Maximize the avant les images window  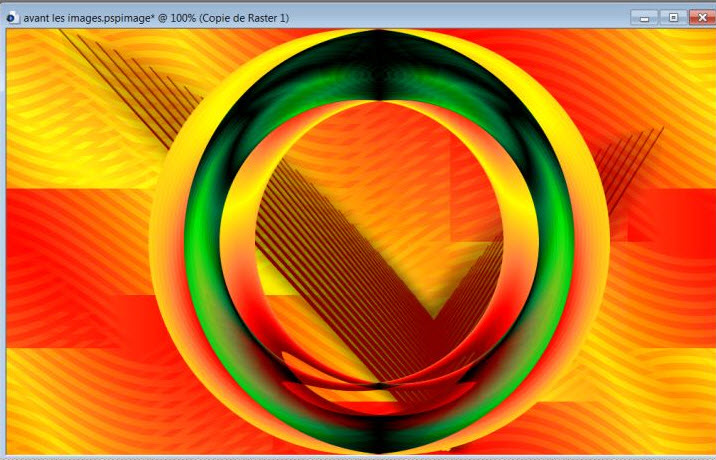pos(673,18)
